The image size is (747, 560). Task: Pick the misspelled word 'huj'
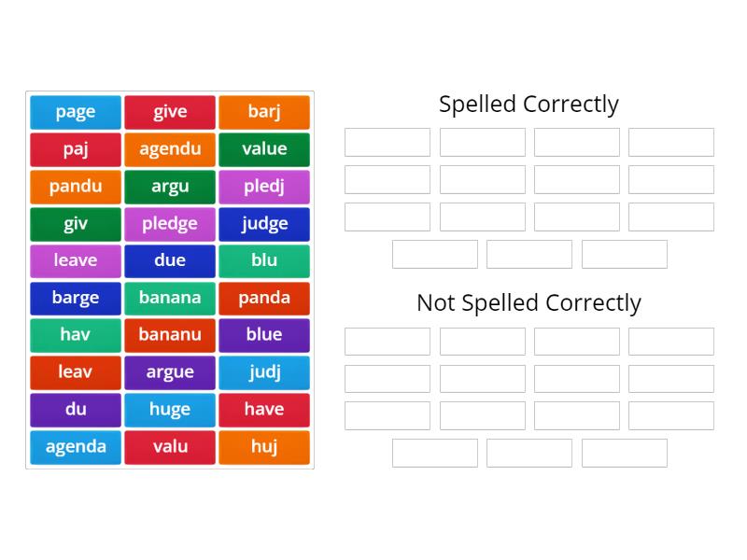[x=264, y=447]
